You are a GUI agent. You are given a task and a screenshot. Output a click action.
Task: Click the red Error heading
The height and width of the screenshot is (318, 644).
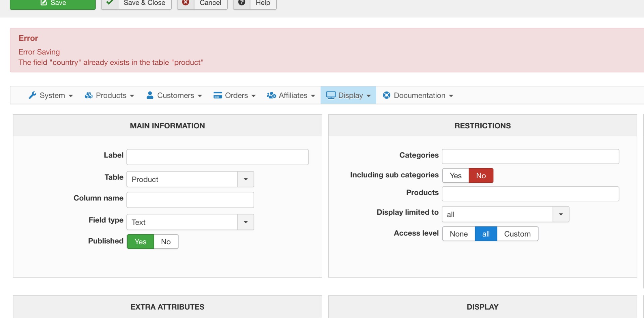[x=29, y=38]
